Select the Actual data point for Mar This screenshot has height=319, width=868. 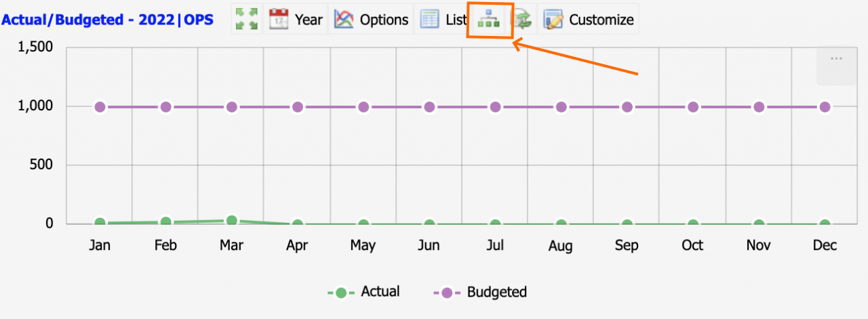click(x=232, y=220)
